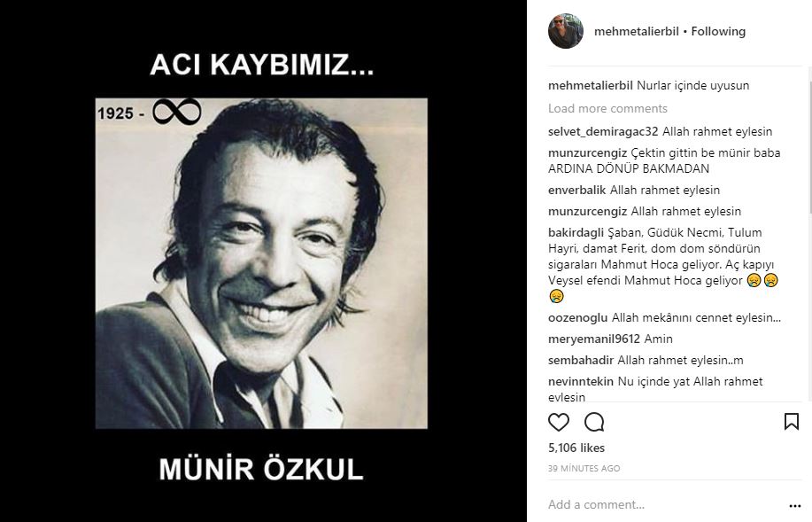The image size is (812, 522).
Task: Open nevinntekin's profile
Action: pyautogui.click(x=581, y=381)
